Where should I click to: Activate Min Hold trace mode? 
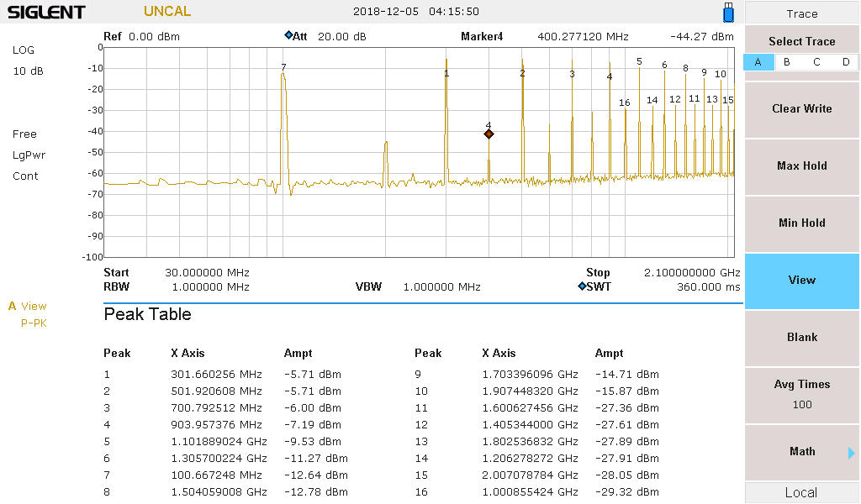coord(801,223)
